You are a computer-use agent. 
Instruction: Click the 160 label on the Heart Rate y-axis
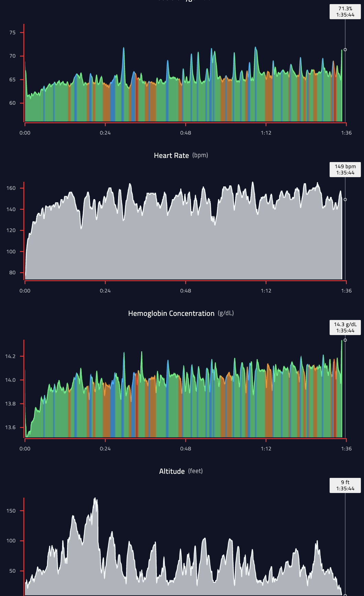(11, 188)
